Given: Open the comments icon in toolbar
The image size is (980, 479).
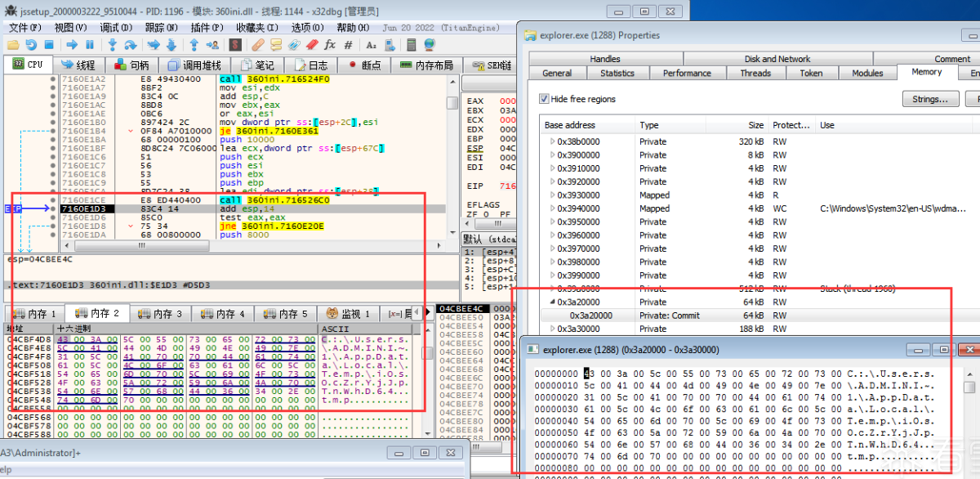Looking at the screenshot, I should pos(276,45).
